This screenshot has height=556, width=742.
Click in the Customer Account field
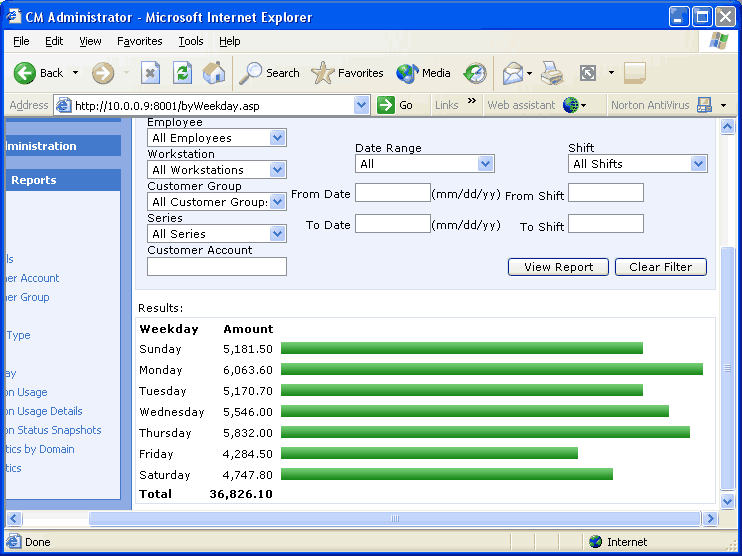217,266
